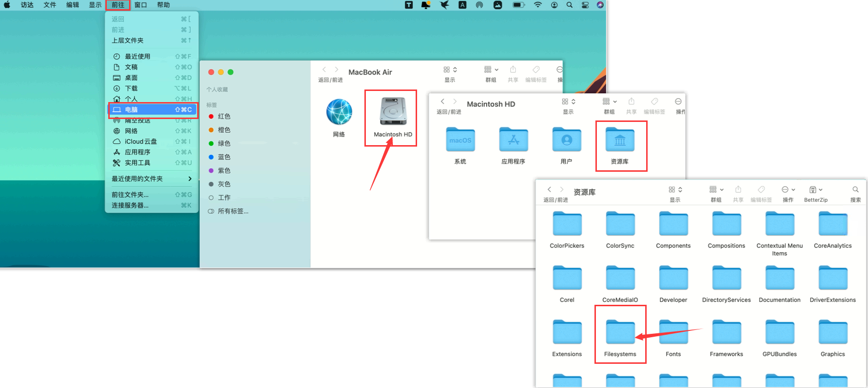Open the Filesystems folder
Viewport: 868px width, 388px height.
pyautogui.click(x=620, y=333)
